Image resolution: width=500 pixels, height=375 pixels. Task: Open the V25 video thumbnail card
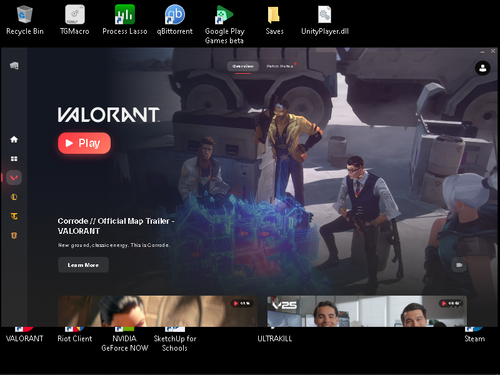tap(367, 311)
